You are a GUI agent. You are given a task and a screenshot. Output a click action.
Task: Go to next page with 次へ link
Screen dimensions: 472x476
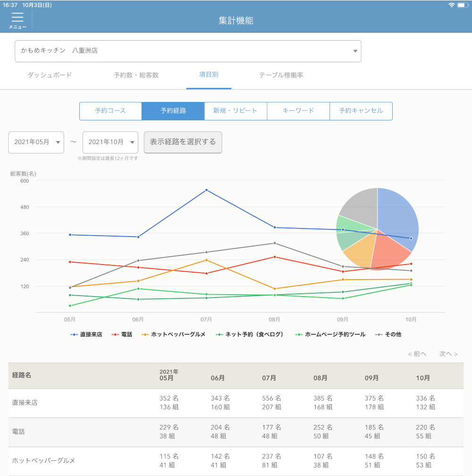point(448,354)
